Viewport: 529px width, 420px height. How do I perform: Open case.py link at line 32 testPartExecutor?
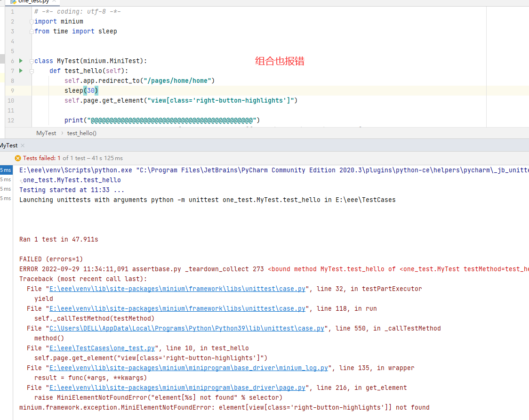[177, 289]
